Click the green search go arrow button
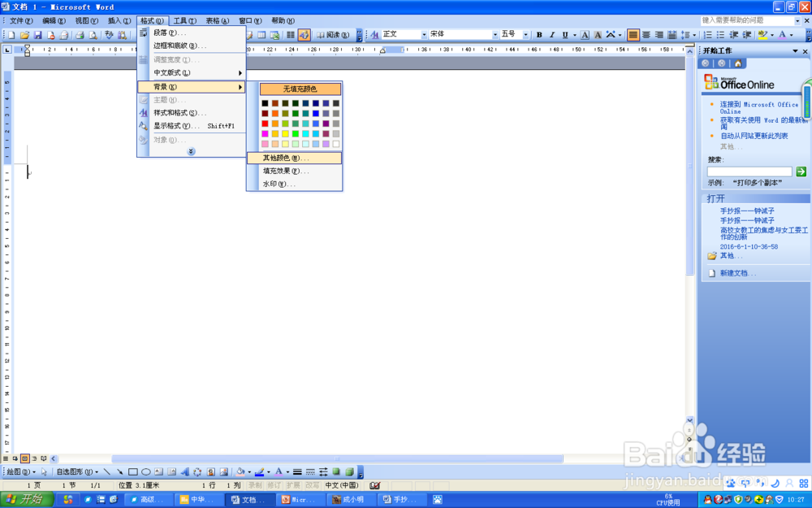This screenshot has height=508, width=812. click(x=801, y=172)
